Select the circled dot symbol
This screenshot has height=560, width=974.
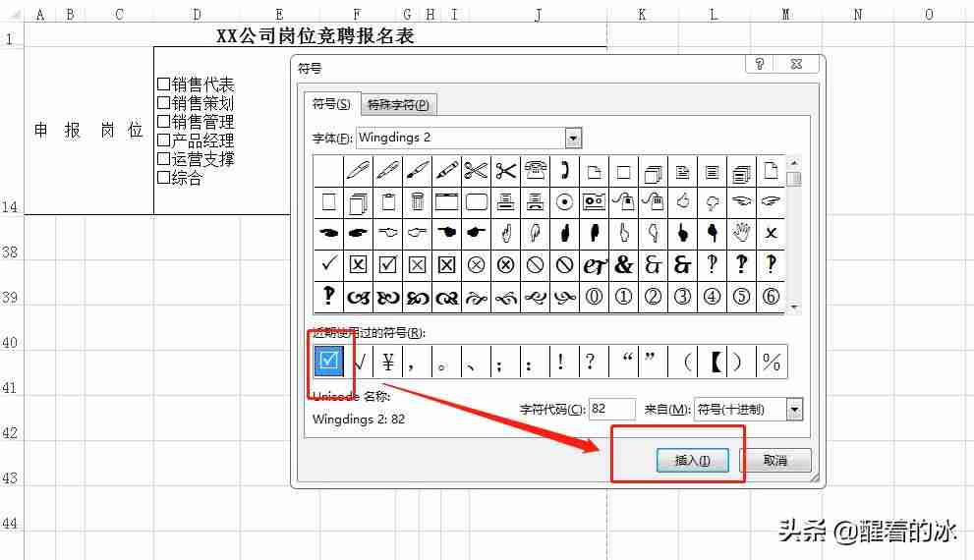click(565, 201)
